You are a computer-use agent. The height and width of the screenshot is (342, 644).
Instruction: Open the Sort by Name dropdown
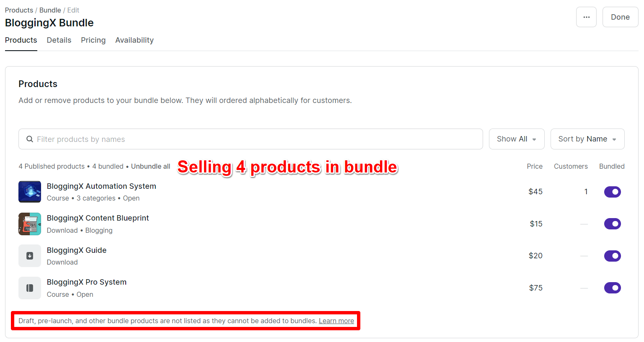(x=587, y=139)
